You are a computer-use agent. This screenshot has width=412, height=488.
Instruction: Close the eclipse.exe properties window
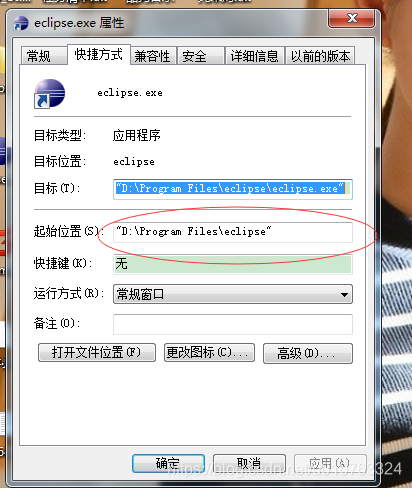click(x=352, y=18)
